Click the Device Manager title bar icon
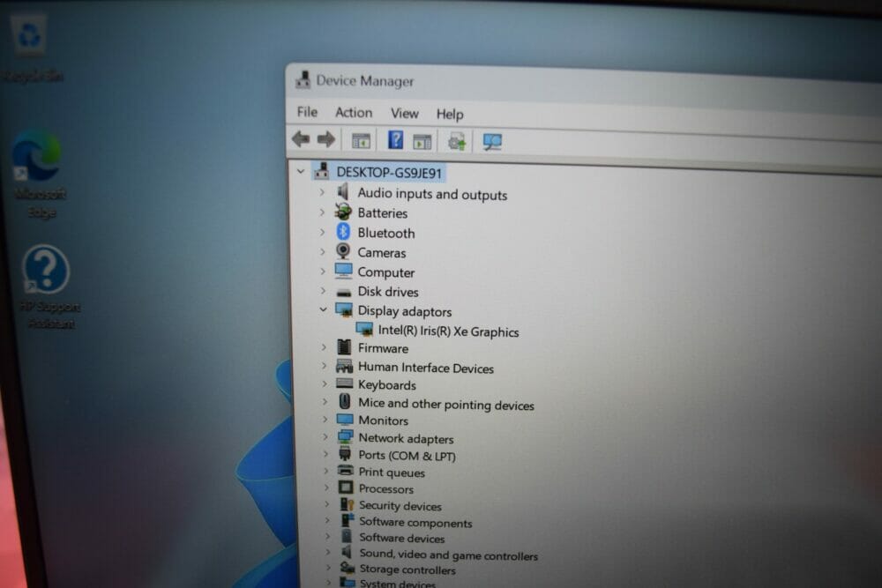 303,80
